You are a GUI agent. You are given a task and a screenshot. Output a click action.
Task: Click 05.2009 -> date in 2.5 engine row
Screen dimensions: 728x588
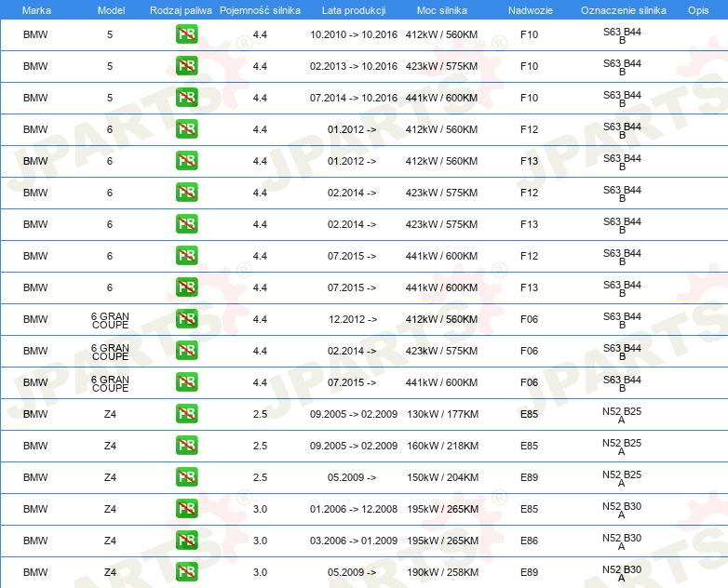pos(352,477)
